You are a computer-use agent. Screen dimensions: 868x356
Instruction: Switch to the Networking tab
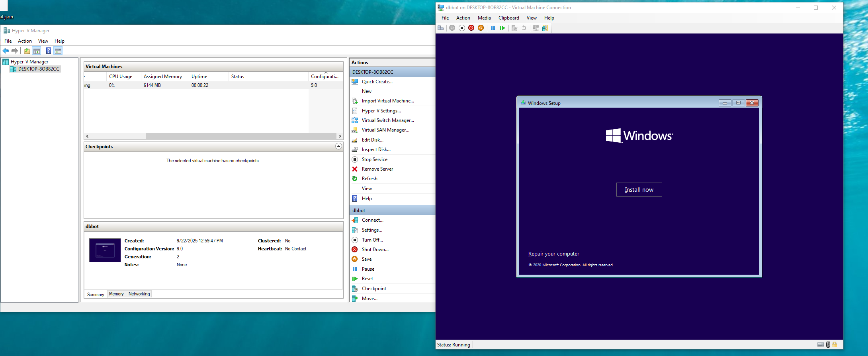(x=139, y=294)
